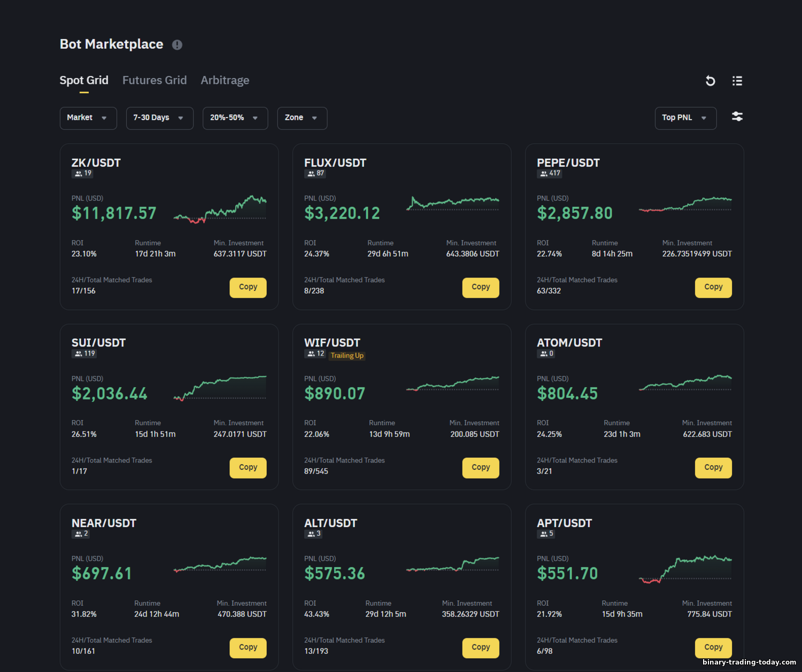
Task: Copy the ZK/USDT bot
Action: pos(248,288)
